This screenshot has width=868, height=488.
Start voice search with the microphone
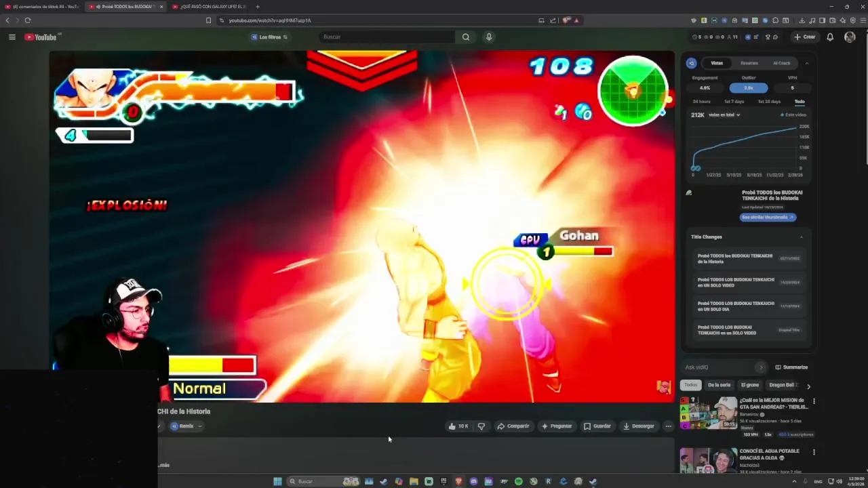coord(488,37)
